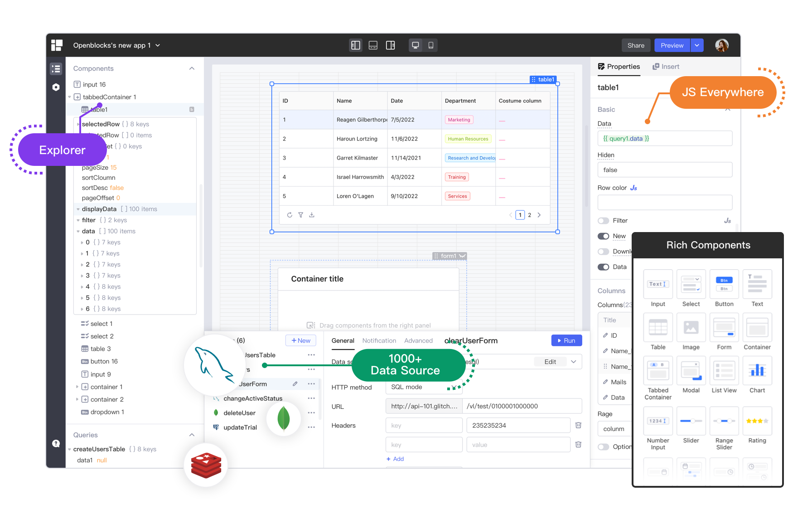Add another header row
The height and width of the screenshot is (514, 812).
(395, 459)
